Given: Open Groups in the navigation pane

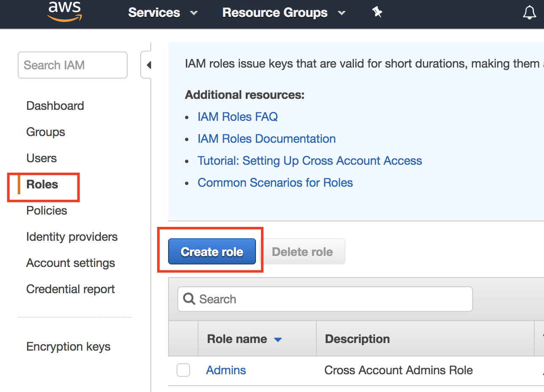Looking at the screenshot, I should (46, 132).
